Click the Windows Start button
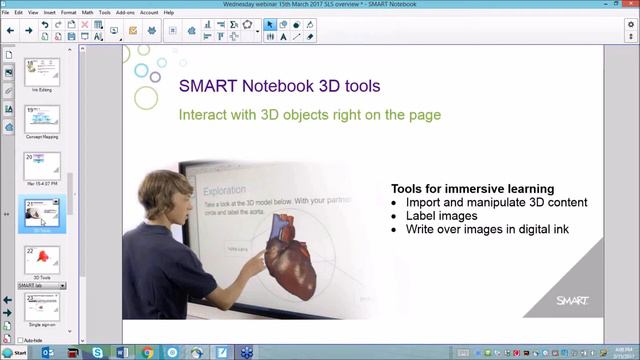 click(x=14, y=353)
